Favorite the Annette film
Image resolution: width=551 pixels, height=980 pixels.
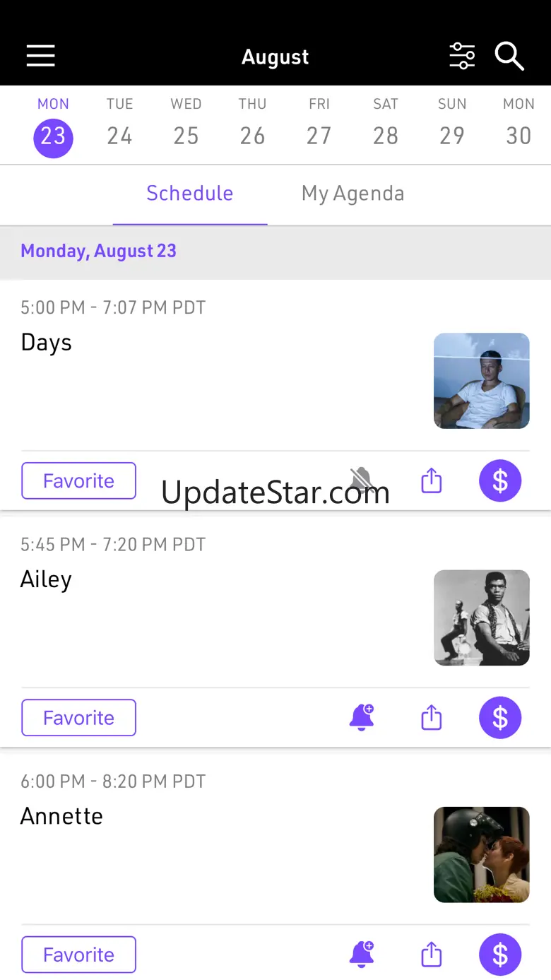click(78, 955)
